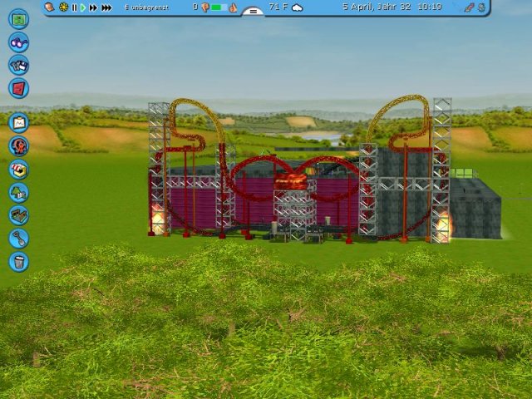This screenshot has width=532, height=399.
Task: Open shops and stalls menu
Action: coord(18,170)
